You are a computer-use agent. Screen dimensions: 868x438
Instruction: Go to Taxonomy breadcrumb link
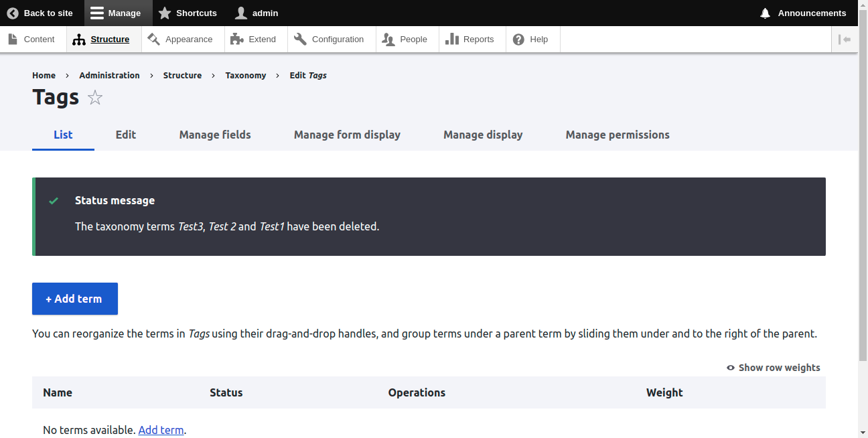tap(246, 76)
